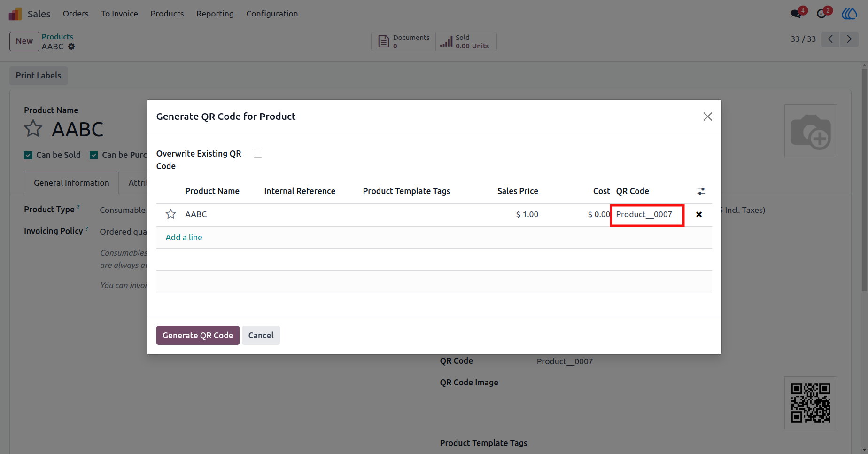Viewport: 868px width, 454px height.
Task: Open the Sales app home icon
Action: pyautogui.click(x=15, y=14)
